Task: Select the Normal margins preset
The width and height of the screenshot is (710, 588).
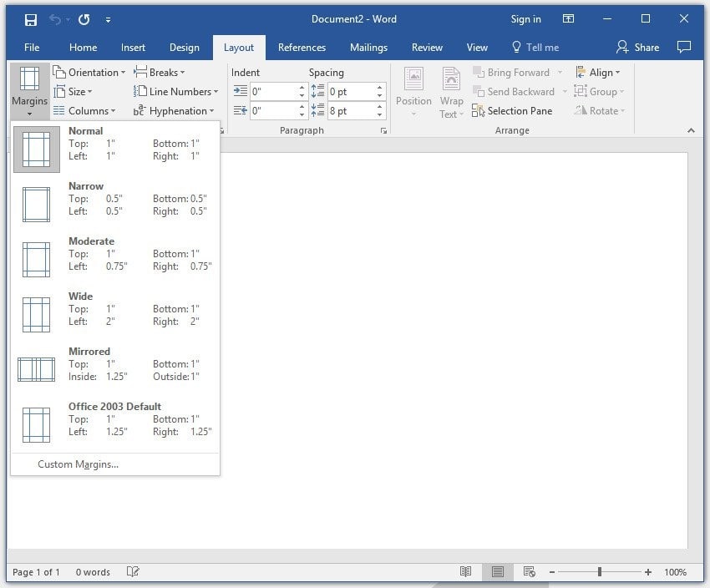Action: (x=115, y=150)
